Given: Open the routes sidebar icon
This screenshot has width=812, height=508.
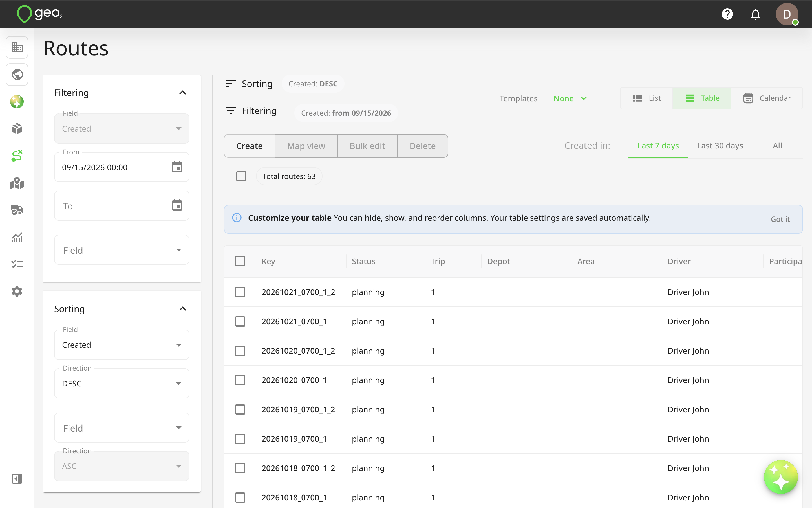Looking at the screenshot, I should [17, 156].
